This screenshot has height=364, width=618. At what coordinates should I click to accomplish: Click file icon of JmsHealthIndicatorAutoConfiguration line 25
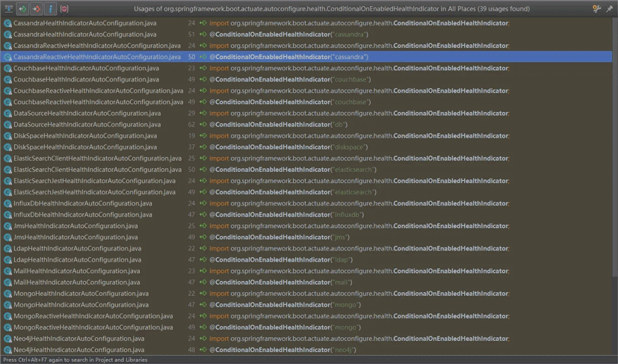[7, 226]
